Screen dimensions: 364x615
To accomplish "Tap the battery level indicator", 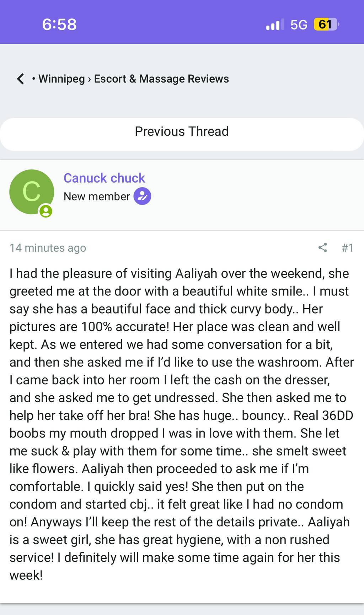I will pyautogui.click(x=326, y=24).
